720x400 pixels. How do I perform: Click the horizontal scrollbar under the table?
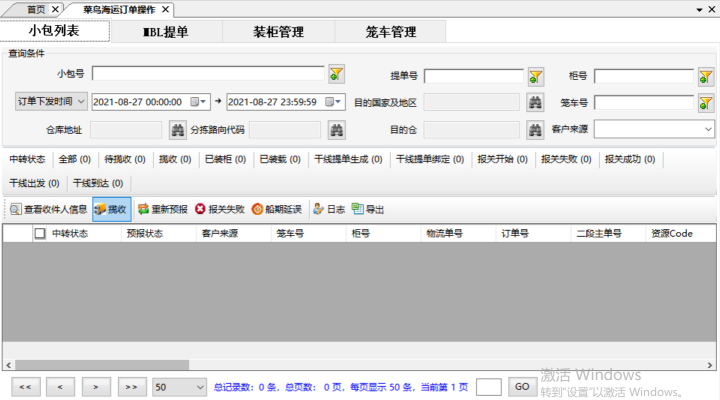(x=100, y=365)
